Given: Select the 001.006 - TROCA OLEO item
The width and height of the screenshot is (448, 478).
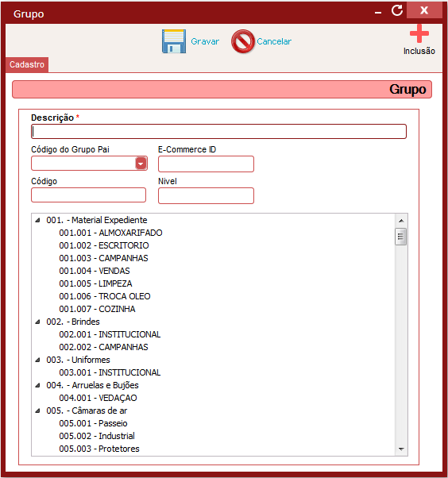Looking at the screenshot, I should 105,296.
